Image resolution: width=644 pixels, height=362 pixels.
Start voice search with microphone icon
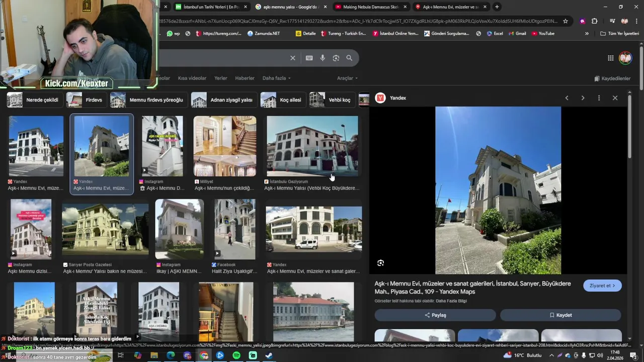click(323, 58)
